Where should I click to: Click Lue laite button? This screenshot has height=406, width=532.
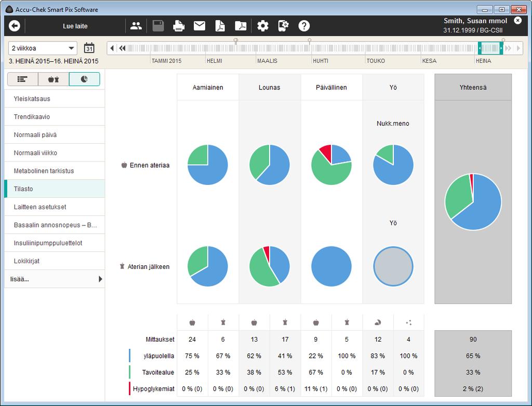coord(75,26)
